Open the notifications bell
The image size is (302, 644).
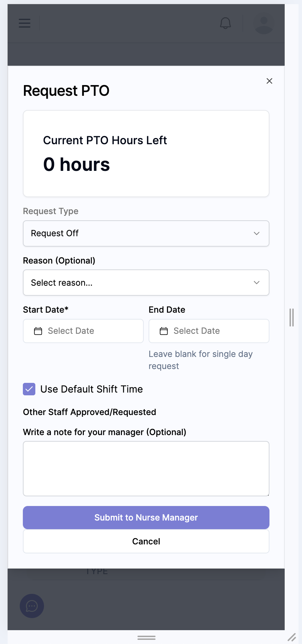coord(225,23)
